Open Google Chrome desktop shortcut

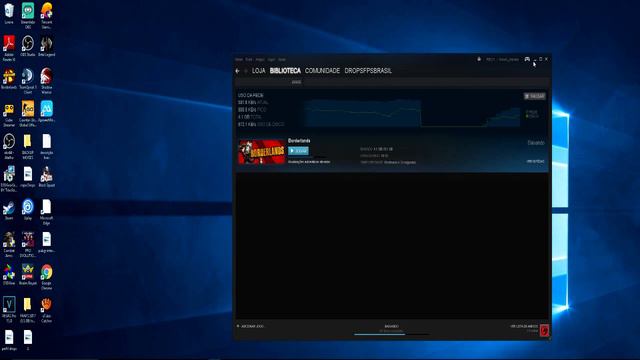47,277
